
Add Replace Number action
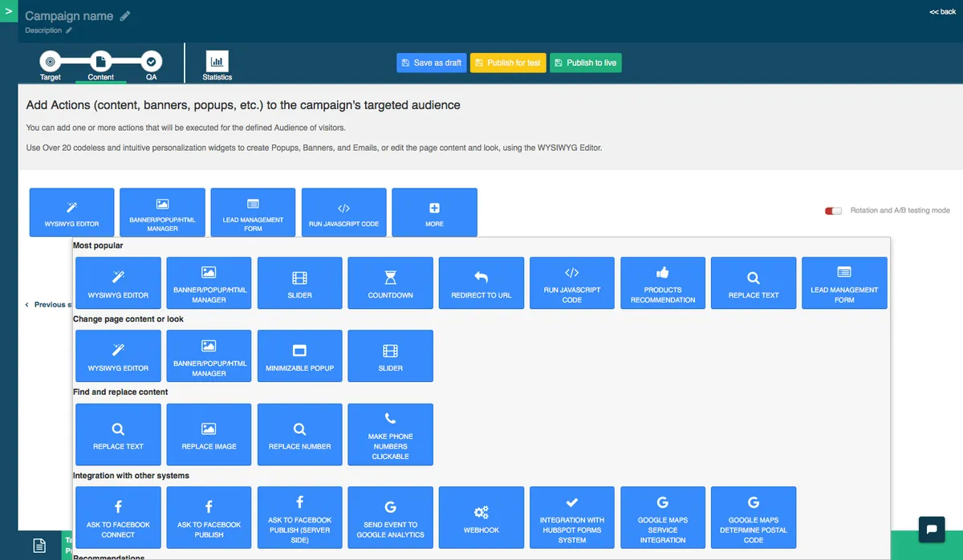point(299,434)
